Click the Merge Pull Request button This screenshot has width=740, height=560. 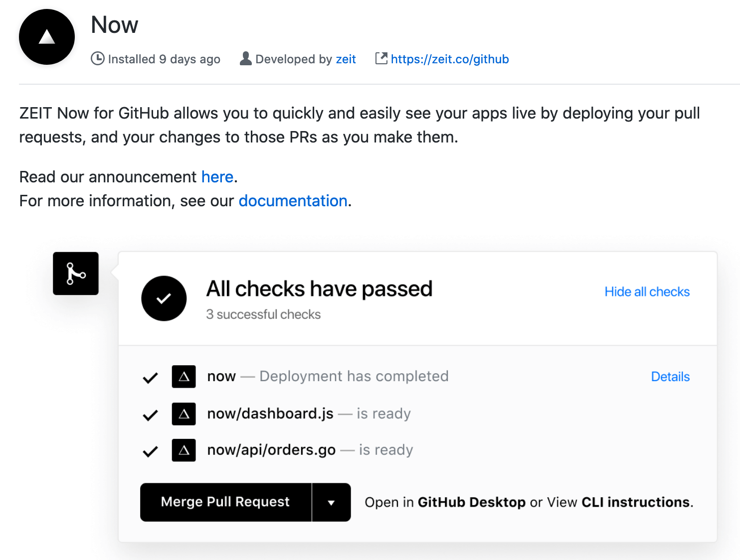pyautogui.click(x=225, y=502)
